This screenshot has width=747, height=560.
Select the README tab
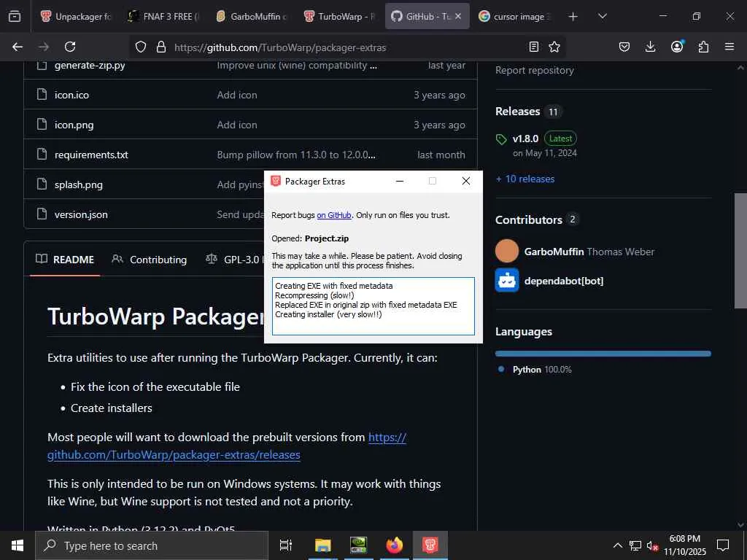click(x=65, y=260)
